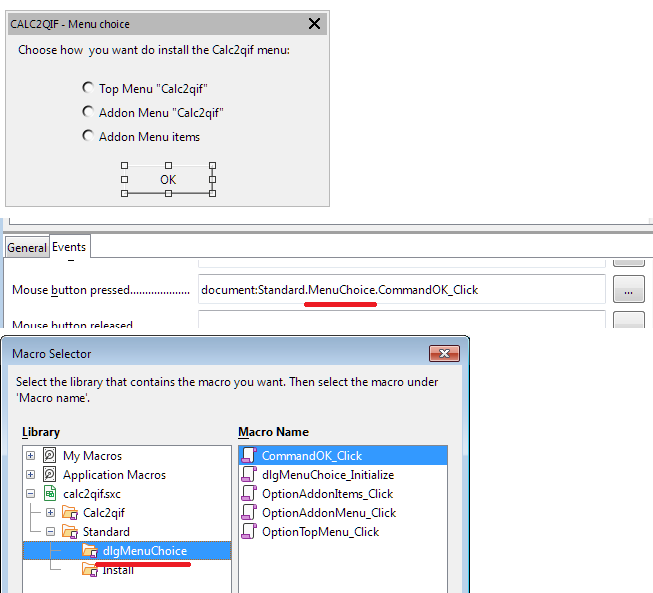Open macro browser for Mouse button released
This screenshot has height=593, width=653.
[628, 320]
